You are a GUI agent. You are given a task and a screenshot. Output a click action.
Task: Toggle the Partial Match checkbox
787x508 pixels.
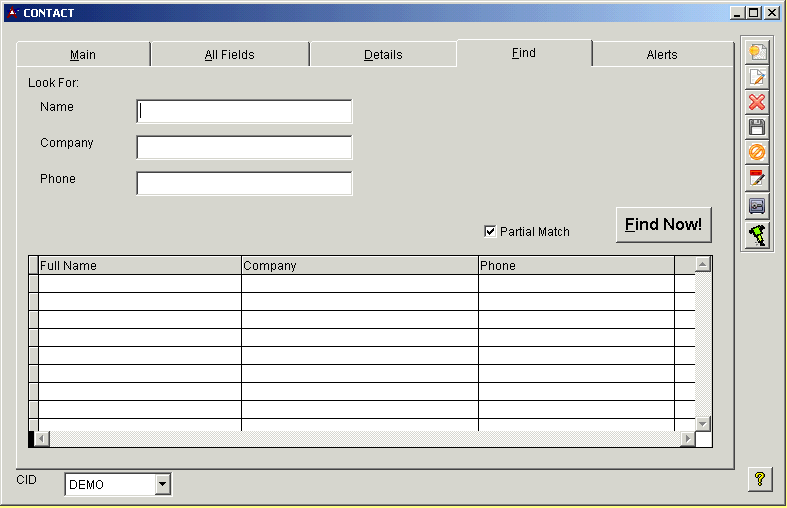(490, 231)
